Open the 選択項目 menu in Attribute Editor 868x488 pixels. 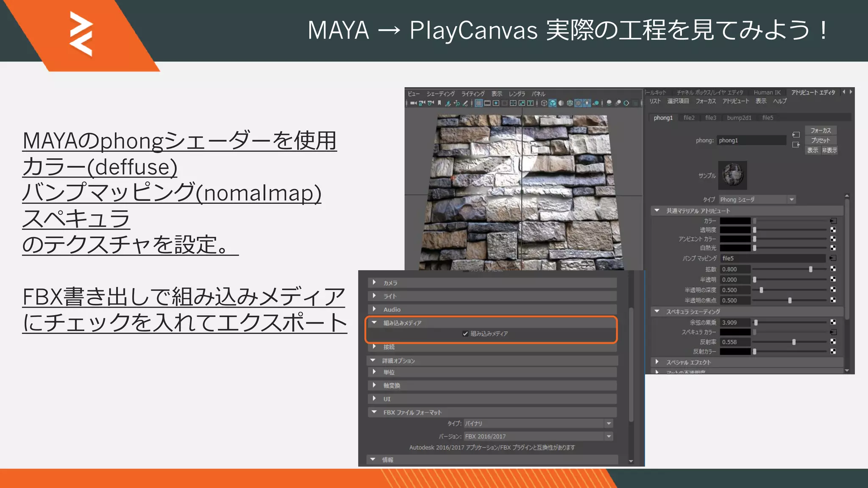[x=678, y=101]
